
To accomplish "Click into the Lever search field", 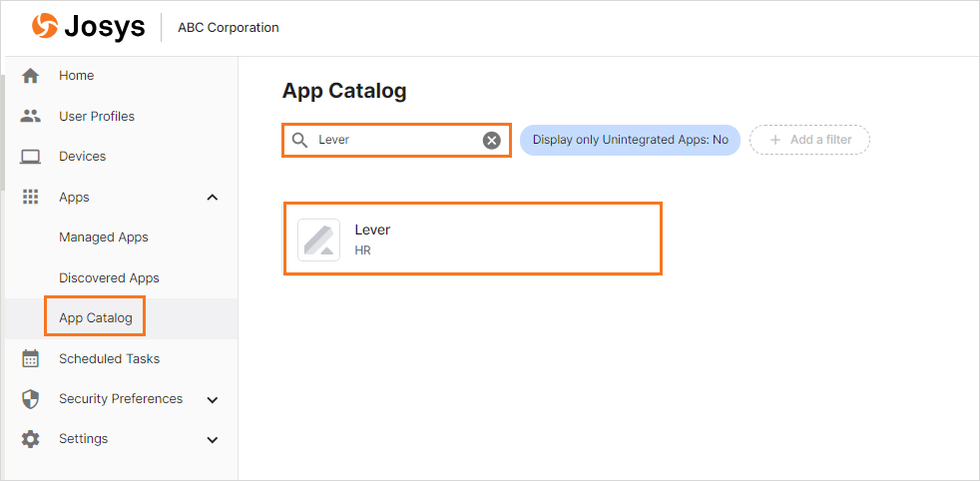I will 397,140.
